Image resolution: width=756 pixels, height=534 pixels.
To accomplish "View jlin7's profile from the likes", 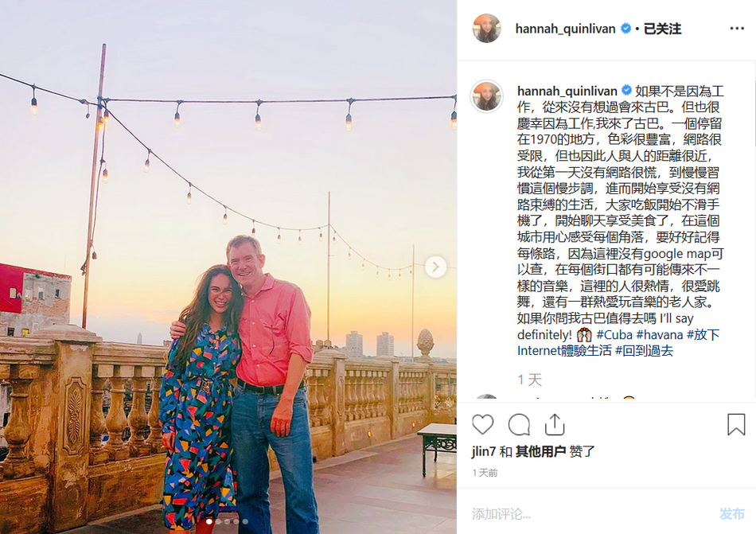I will [x=484, y=451].
